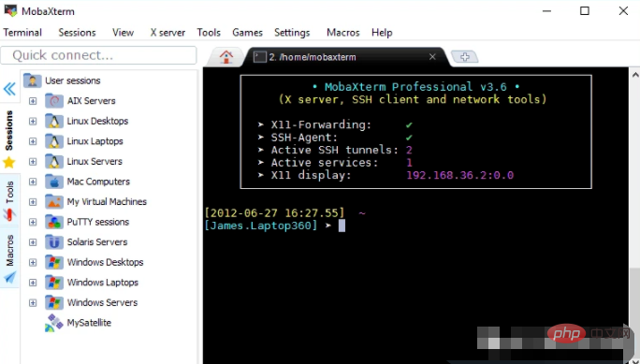The height and width of the screenshot is (364, 640).
Task: Open the Help menu
Action: 382,33
